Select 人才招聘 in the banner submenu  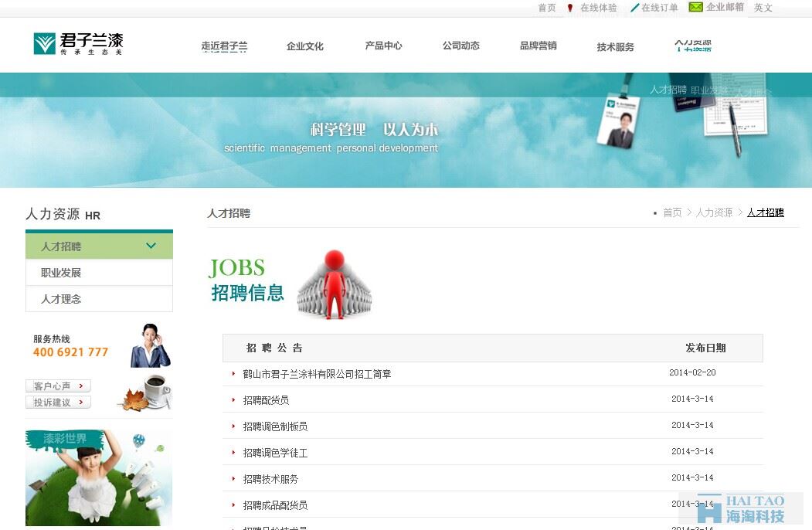(668, 90)
